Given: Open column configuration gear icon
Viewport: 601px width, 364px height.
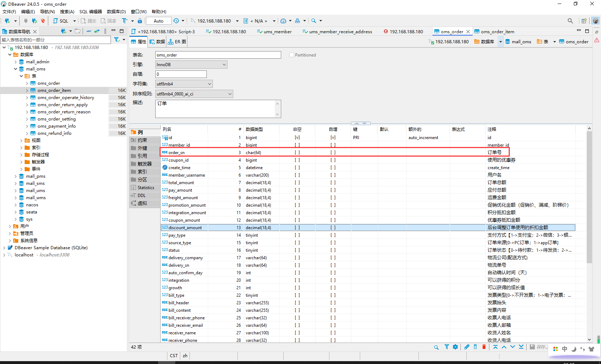Looking at the screenshot, I should (x=455, y=347).
